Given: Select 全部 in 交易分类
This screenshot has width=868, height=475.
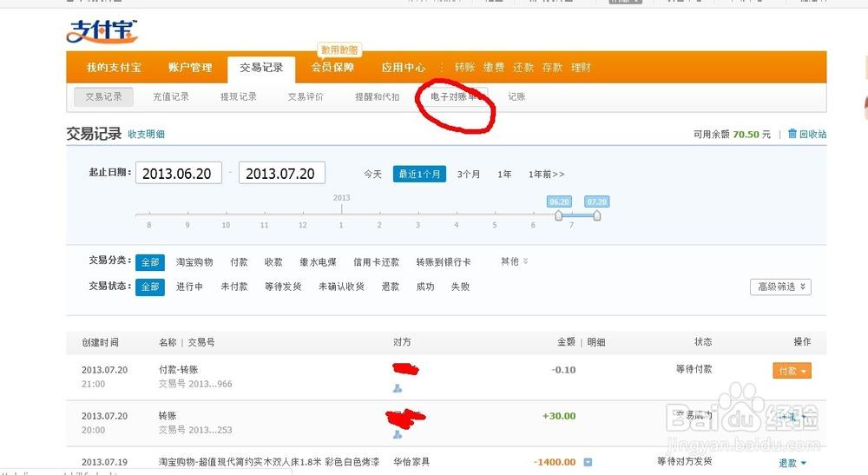Looking at the screenshot, I should coord(150,262).
